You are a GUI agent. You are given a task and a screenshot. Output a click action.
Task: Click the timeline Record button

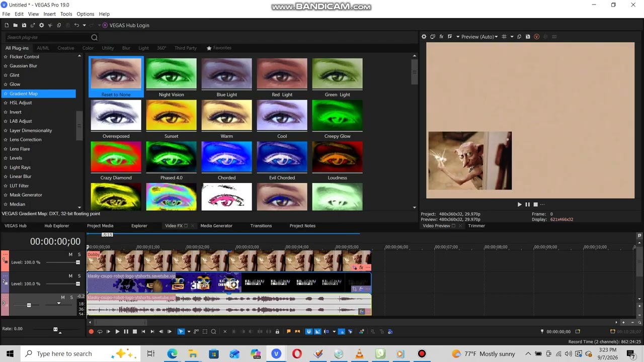point(91,331)
